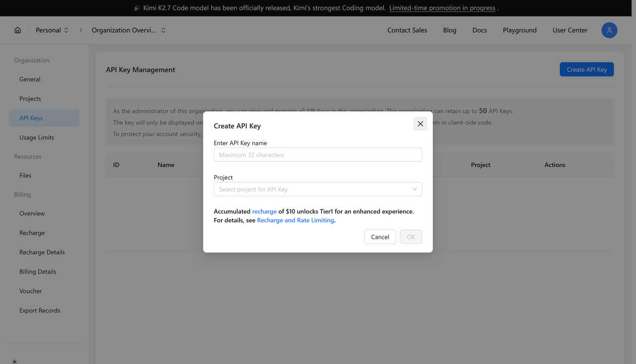Open Recharge page in sidebar

click(x=44, y=232)
